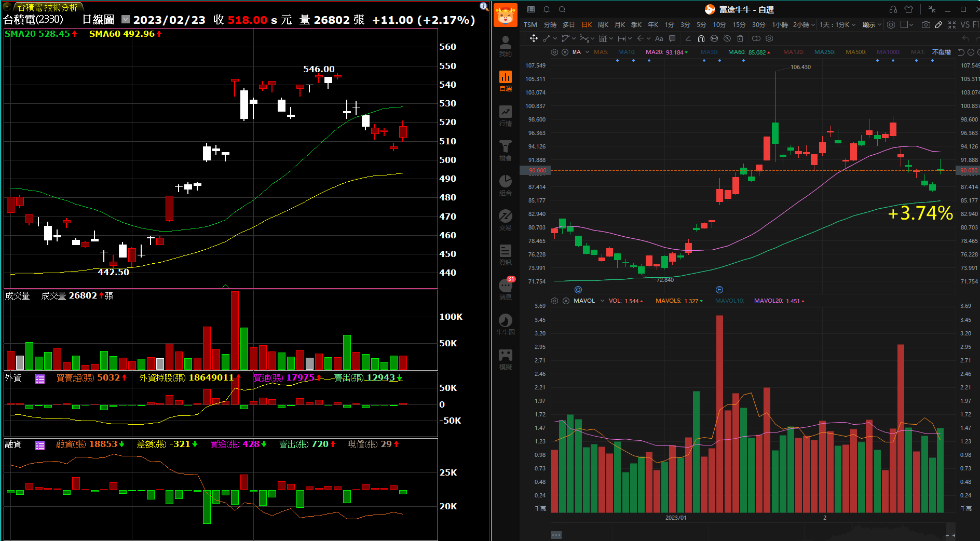Open the skin theme shirt icon
980x541 pixels.
pyautogui.click(x=909, y=9)
